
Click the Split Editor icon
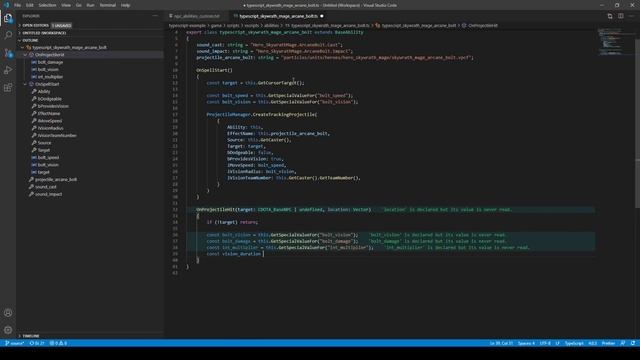pos(620,16)
